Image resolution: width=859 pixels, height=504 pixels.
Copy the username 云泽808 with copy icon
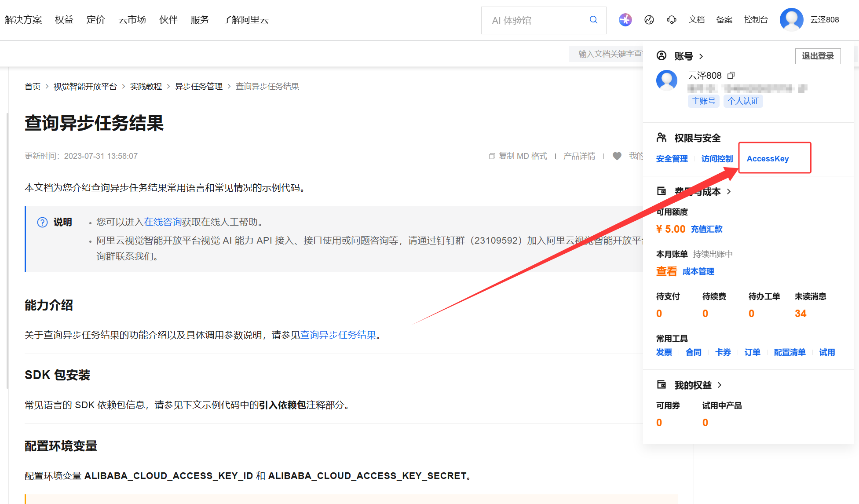pos(731,75)
